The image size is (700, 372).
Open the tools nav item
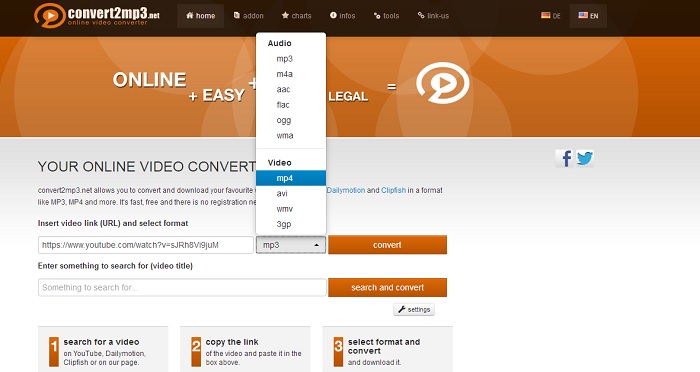click(386, 16)
